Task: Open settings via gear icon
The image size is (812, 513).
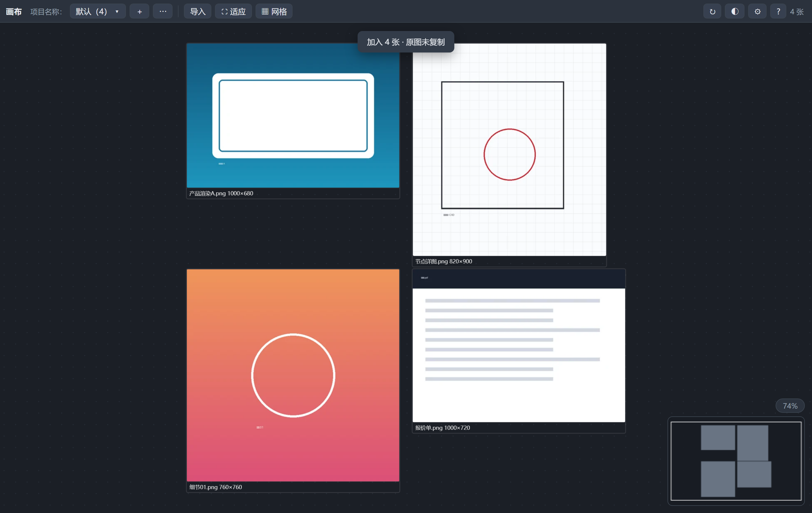Action: coord(757,11)
